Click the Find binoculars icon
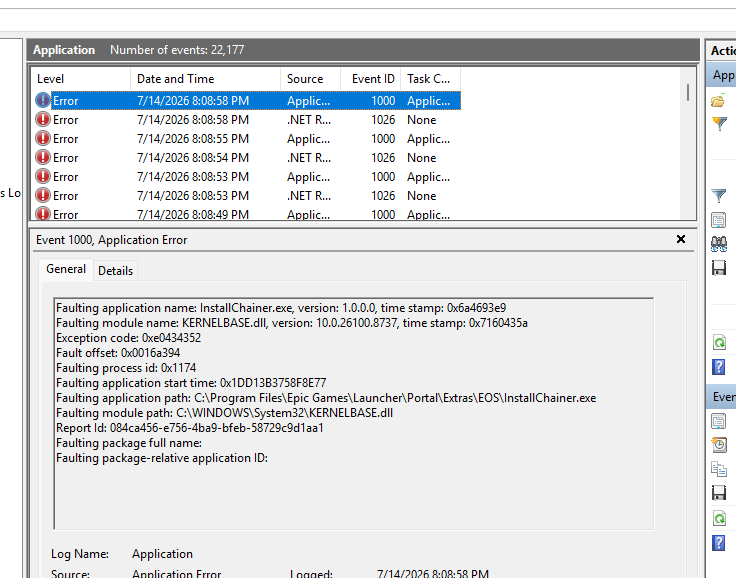This screenshot has height=578, width=736. [719, 244]
